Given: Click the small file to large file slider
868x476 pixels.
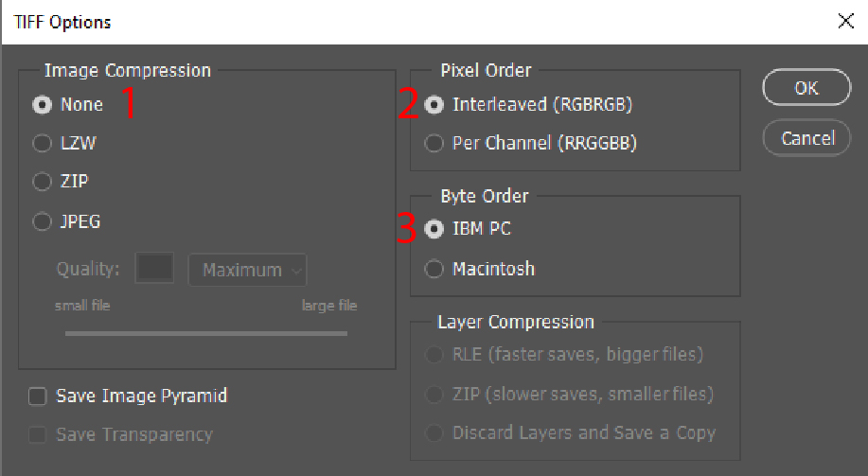Looking at the screenshot, I should pyautogui.click(x=205, y=333).
